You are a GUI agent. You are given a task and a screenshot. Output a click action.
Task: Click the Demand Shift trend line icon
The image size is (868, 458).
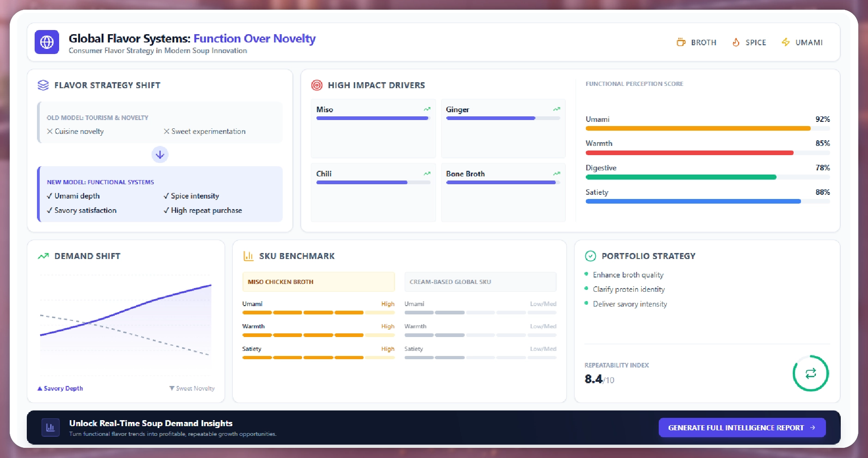[x=43, y=256]
